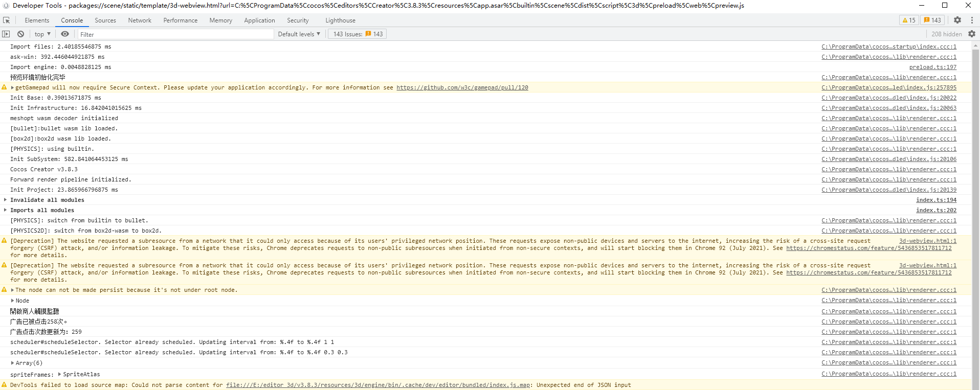This screenshot has width=980, height=390.
Task: Toggle live expression eye icon
Action: pos(65,34)
